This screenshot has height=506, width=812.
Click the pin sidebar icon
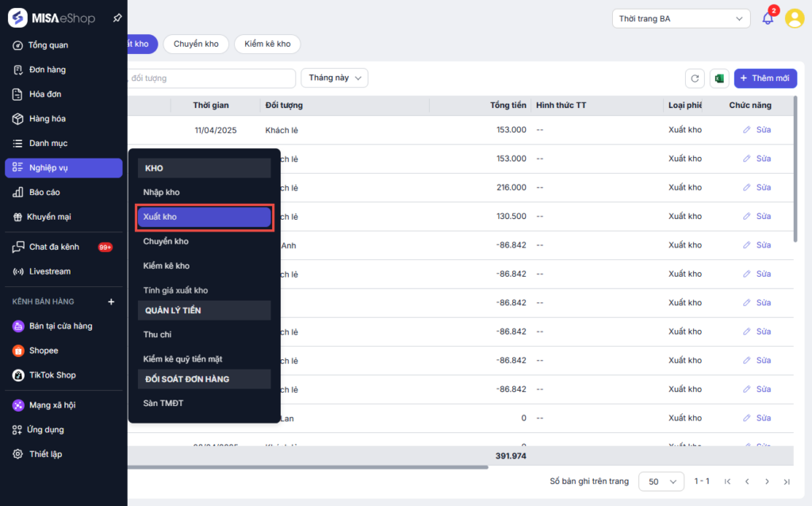tap(117, 18)
